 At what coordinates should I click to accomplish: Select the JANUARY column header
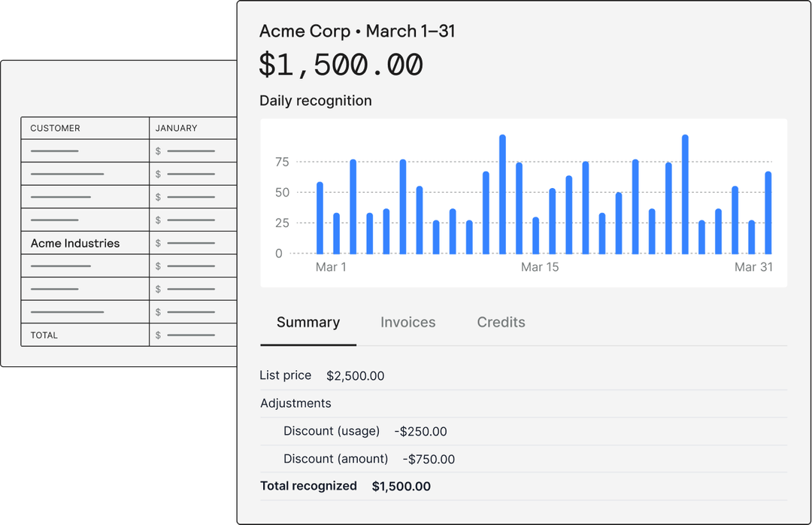175,128
